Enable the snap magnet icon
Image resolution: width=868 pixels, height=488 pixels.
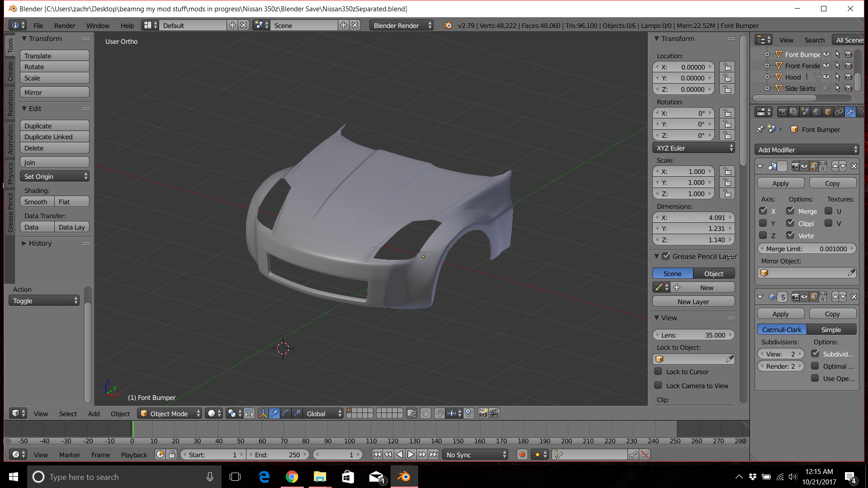pyautogui.click(x=439, y=413)
